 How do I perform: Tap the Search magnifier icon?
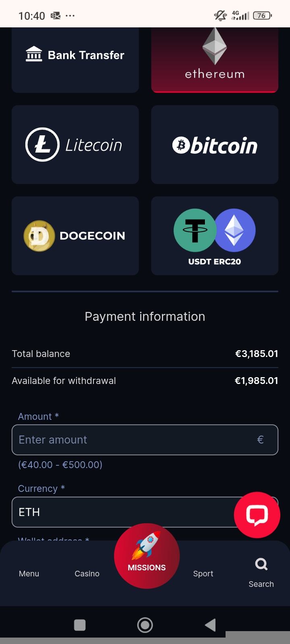tap(261, 564)
